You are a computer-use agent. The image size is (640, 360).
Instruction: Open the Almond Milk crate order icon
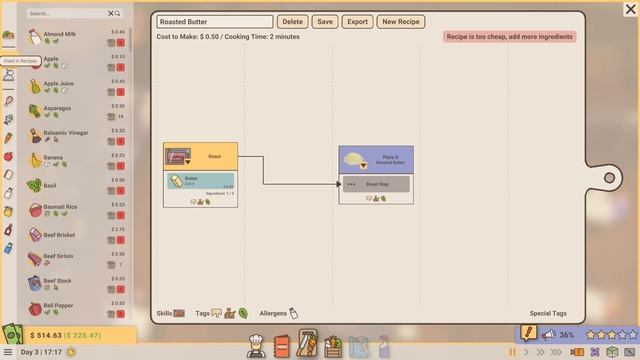(111, 42)
